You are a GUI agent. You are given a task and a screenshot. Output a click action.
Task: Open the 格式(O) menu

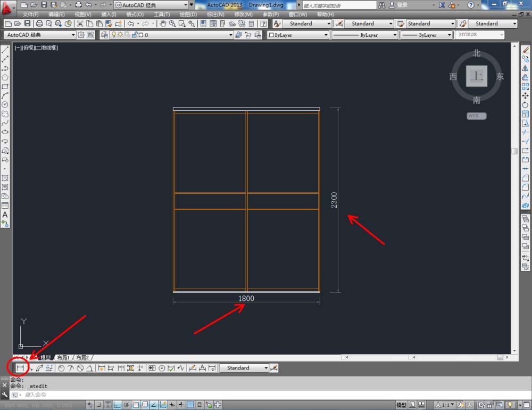(x=135, y=14)
